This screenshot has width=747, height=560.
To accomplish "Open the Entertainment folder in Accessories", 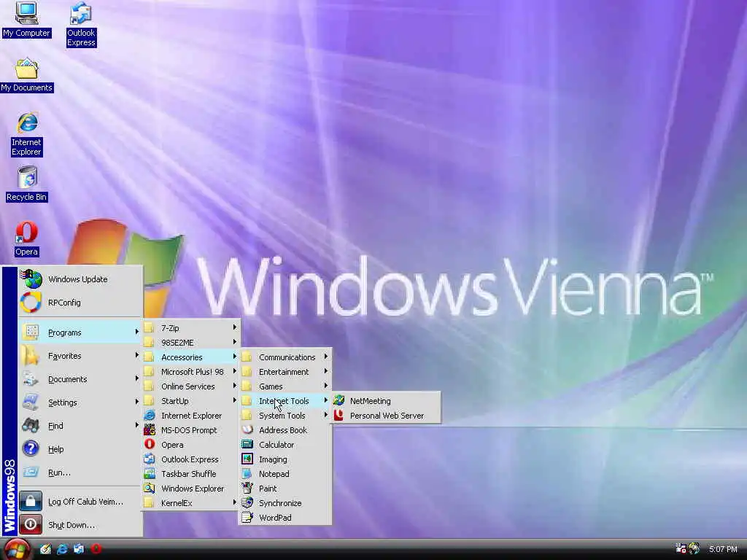I will click(285, 371).
